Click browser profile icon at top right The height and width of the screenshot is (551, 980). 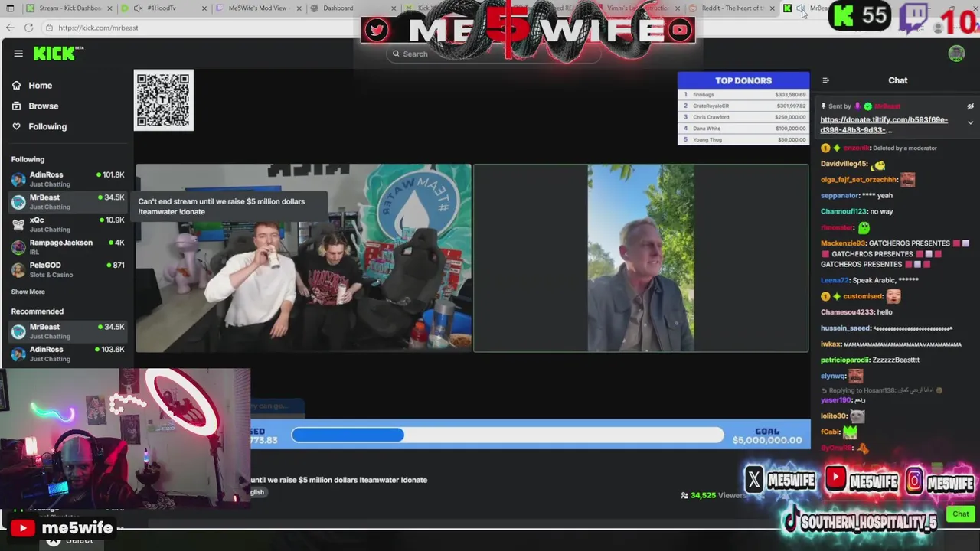tap(939, 28)
